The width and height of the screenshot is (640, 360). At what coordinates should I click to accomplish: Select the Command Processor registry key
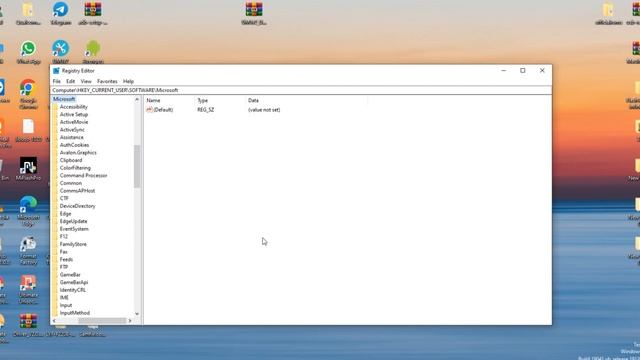pos(83,176)
